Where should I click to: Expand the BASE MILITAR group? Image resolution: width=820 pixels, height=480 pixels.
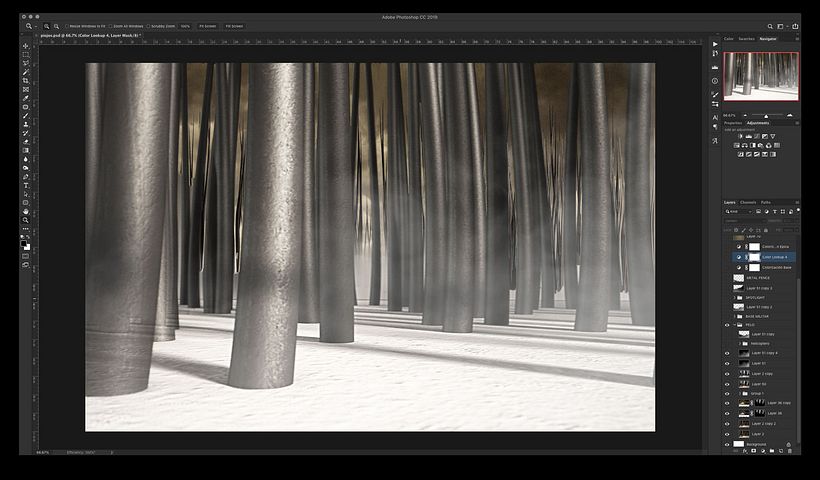tap(734, 316)
